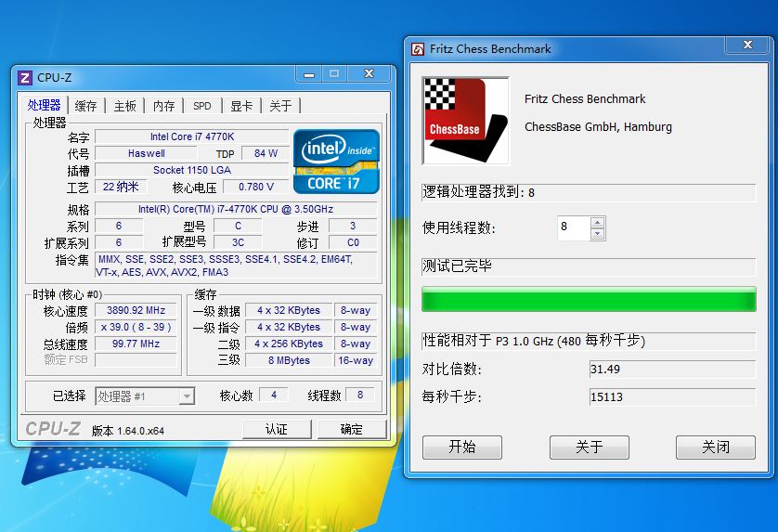The width and height of the screenshot is (778, 532).
Task: Click the 逻辑处理器找到: 8 status text
Action: tap(589, 192)
